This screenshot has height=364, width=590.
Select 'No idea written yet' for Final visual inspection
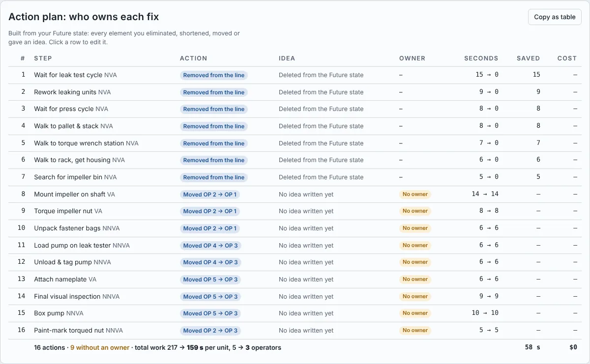pyautogui.click(x=306, y=297)
